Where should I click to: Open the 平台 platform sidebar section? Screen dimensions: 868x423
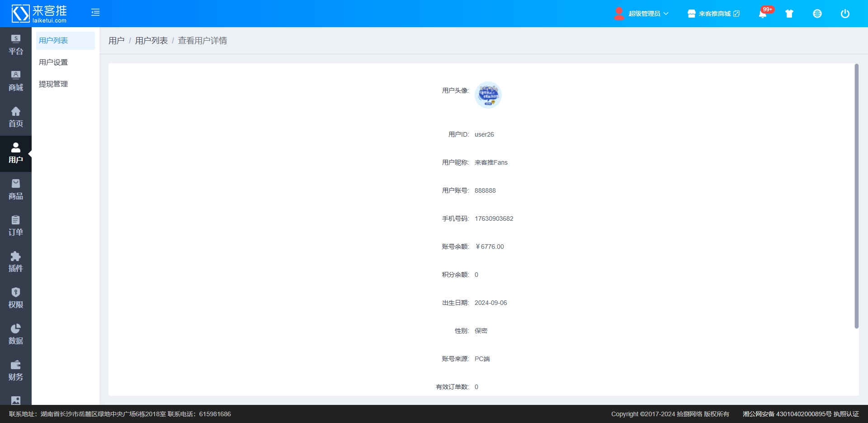tap(16, 45)
